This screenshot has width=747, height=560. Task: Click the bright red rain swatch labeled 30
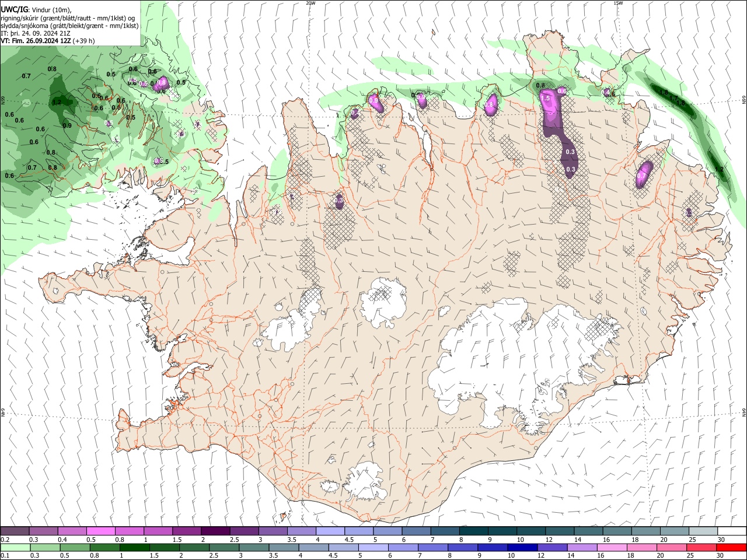tap(732, 547)
